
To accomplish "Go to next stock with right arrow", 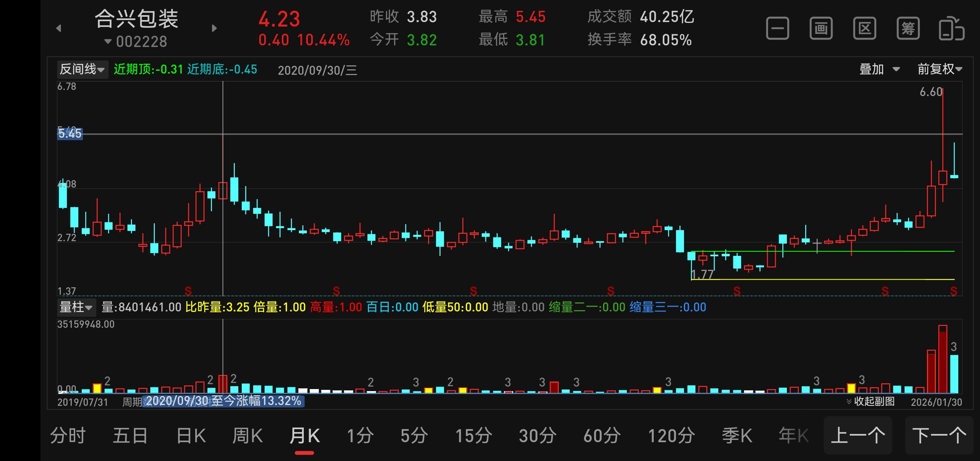I will 214,28.
